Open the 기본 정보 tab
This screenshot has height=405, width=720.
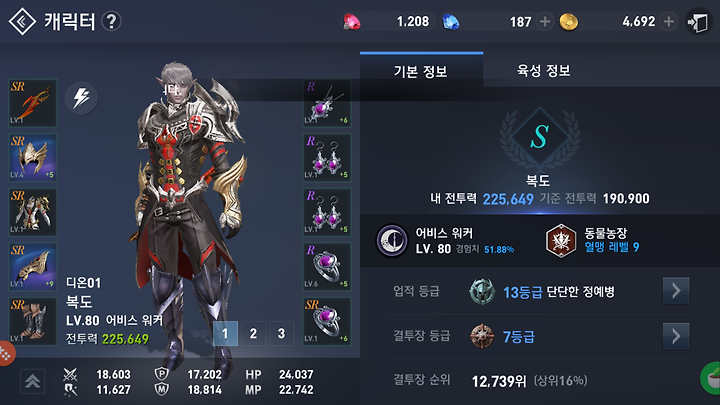pos(421,70)
